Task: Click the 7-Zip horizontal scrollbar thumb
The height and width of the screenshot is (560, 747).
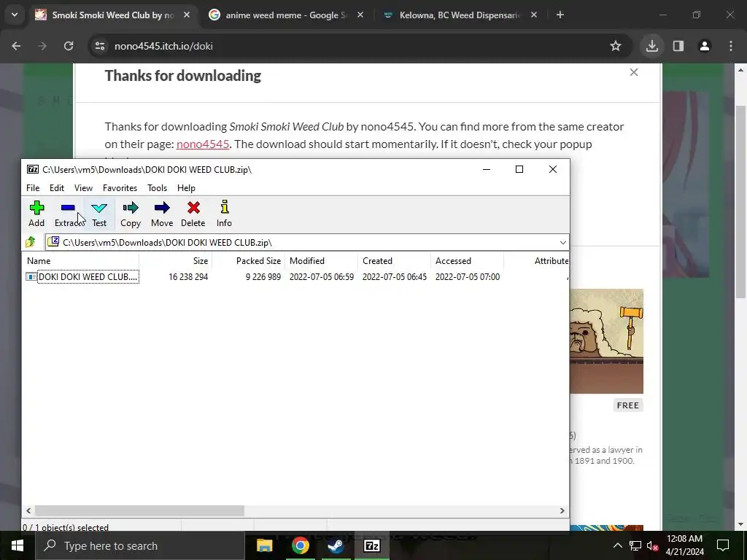Action: click(139, 510)
